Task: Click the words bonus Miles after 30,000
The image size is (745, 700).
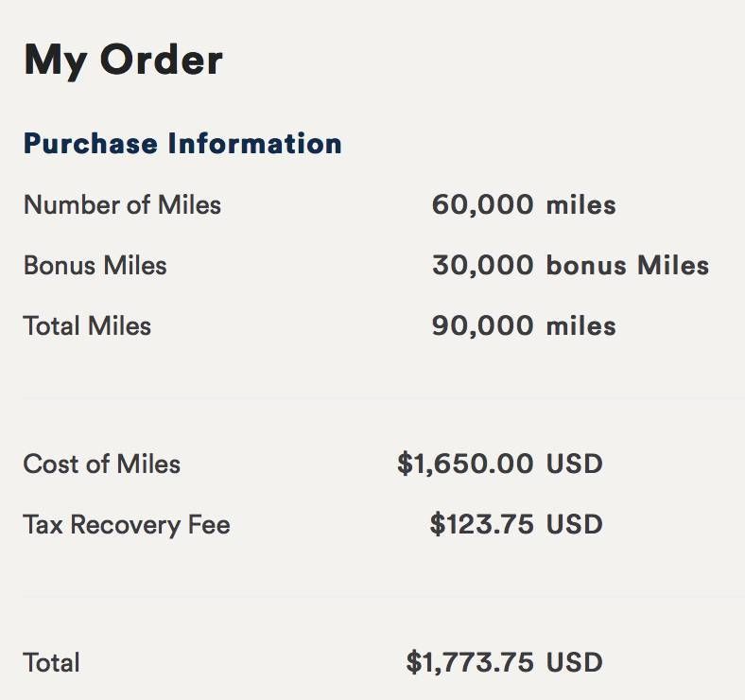Action: (x=628, y=266)
